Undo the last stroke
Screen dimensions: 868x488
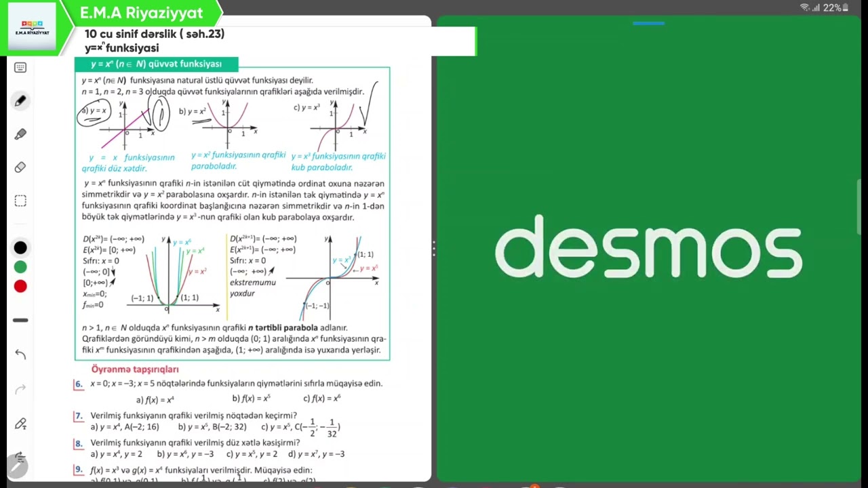(20, 354)
